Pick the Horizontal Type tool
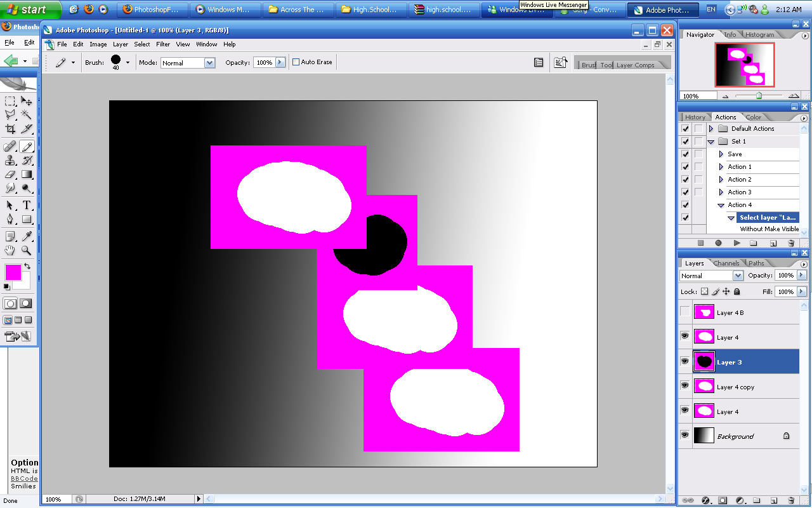This screenshot has width=812, height=508. click(27, 205)
